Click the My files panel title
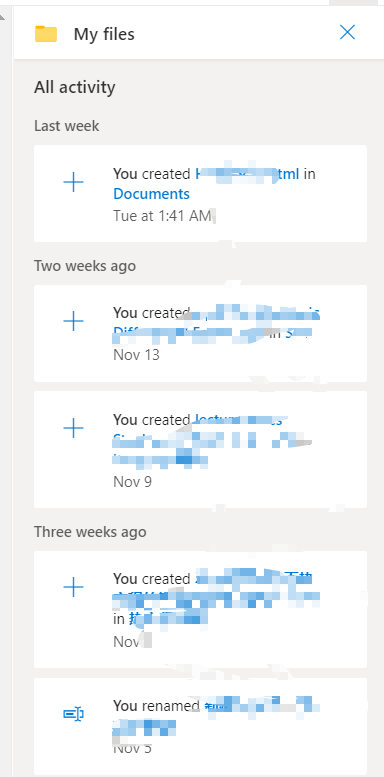 [x=104, y=34]
